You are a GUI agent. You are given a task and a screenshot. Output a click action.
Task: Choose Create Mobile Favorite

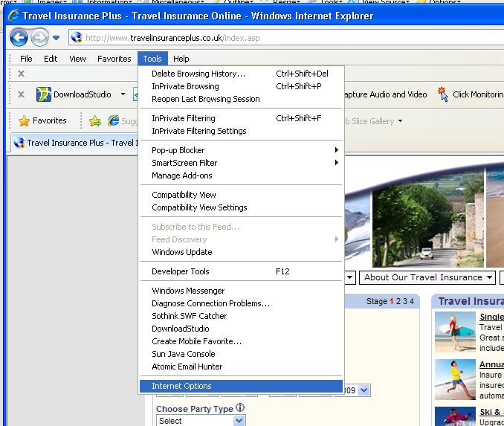click(x=241, y=341)
